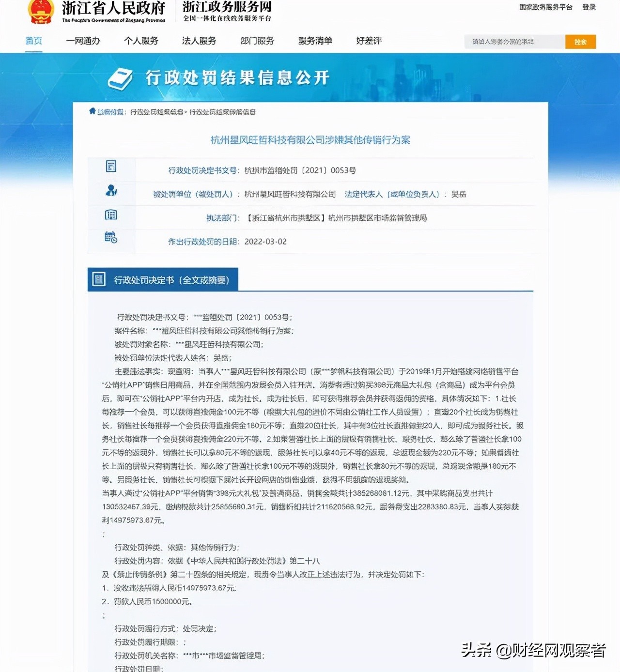Click the case title 杭州星风旺哲科技有限公司涉嫌其他传销行为案
620x672 pixels.
tap(310, 140)
